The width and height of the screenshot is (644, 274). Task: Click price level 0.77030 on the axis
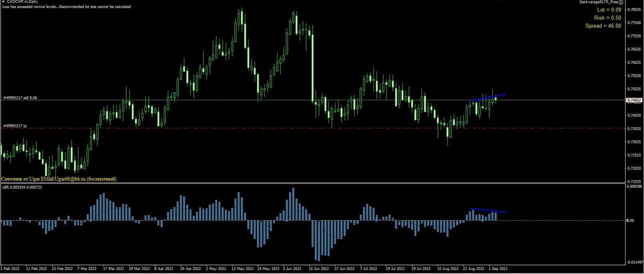pos(635,36)
